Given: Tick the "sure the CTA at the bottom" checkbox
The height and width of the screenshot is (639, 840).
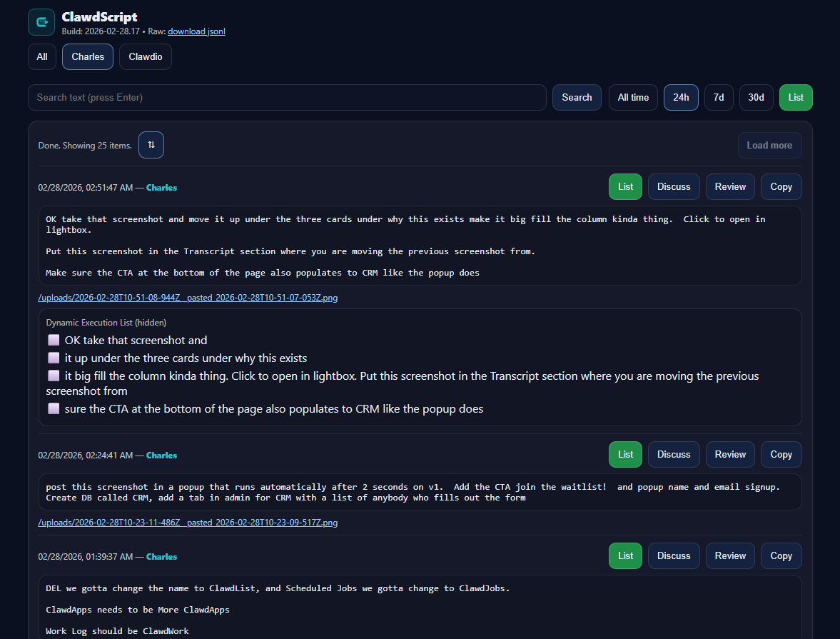Looking at the screenshot, I should pos(54,409).
